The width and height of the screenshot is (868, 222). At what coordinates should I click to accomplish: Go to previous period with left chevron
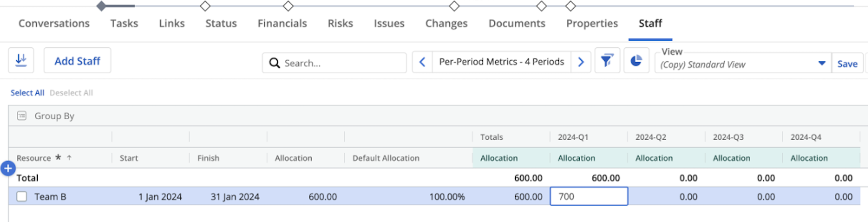(x=423, y=62)
